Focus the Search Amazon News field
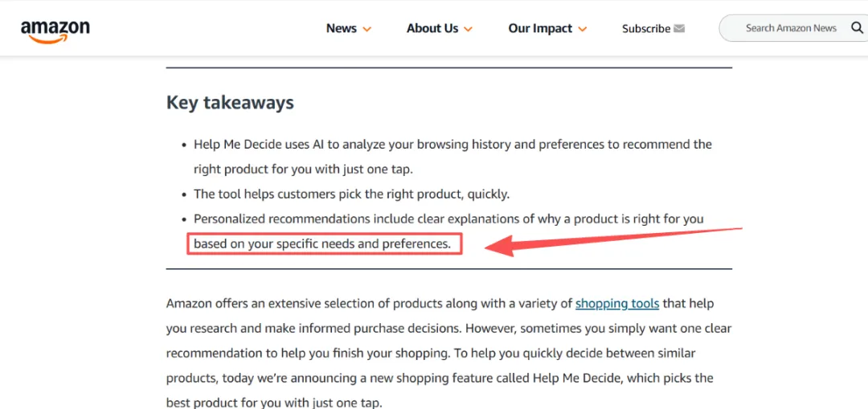Screen dimensions: 868x409 point(790,28)
